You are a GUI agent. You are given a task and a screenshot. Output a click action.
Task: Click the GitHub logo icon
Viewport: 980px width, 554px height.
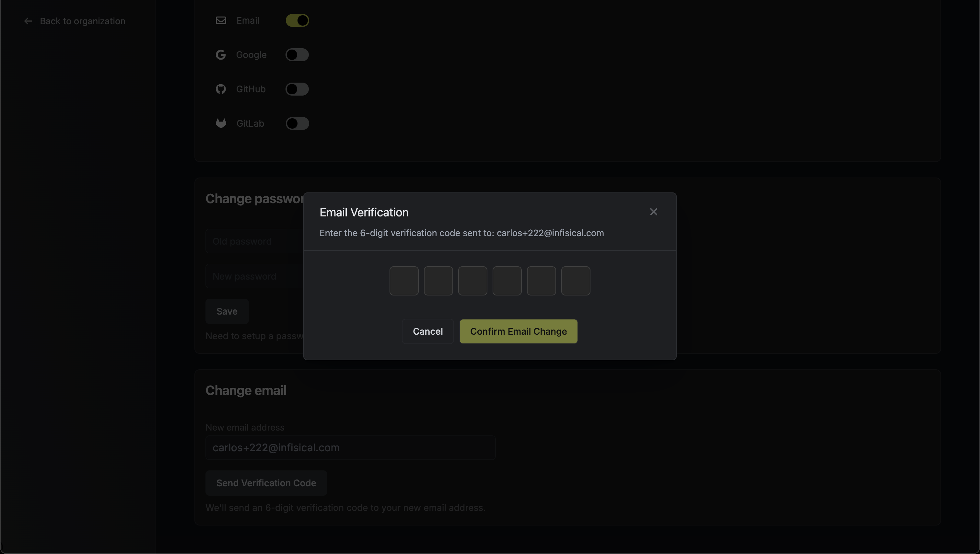click(221, 89)
